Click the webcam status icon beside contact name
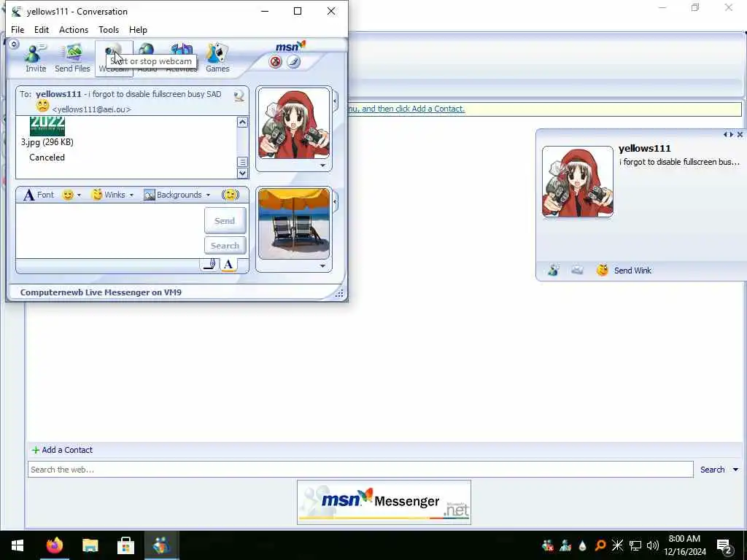 pyautogui.click(x=239, y=96)
